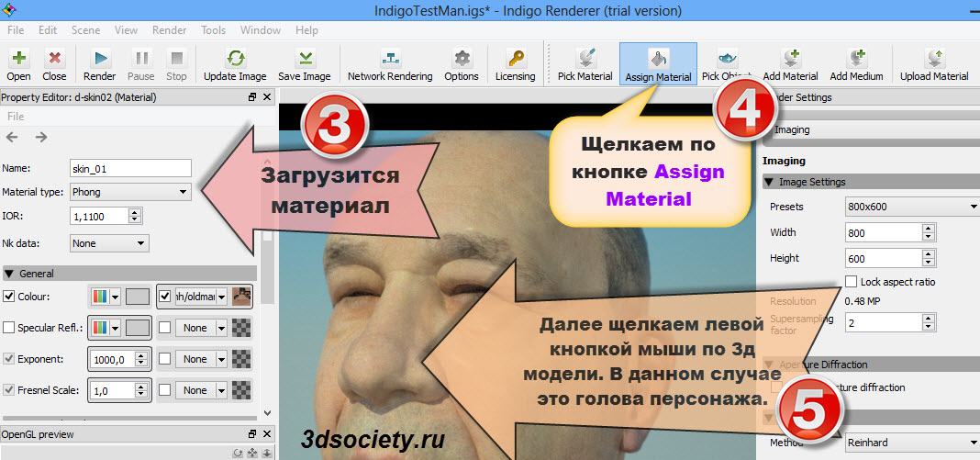
Task: Click the IOR value field
Action: (x=100, y=217)
